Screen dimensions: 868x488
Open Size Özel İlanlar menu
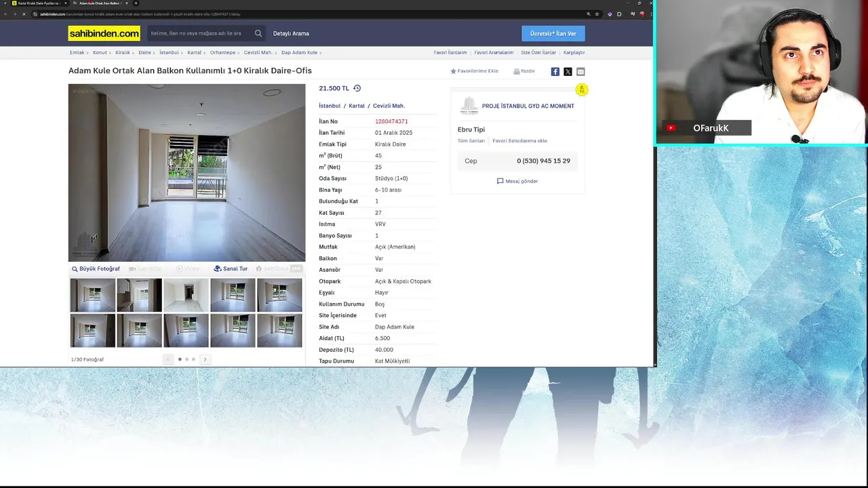(x=538, y=52)
